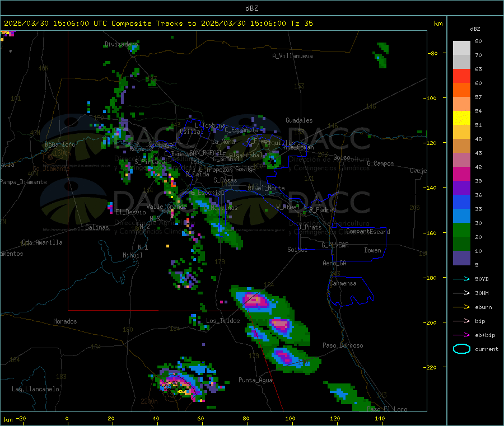Click the 'dBZ' title at top center

pos(251,8)
